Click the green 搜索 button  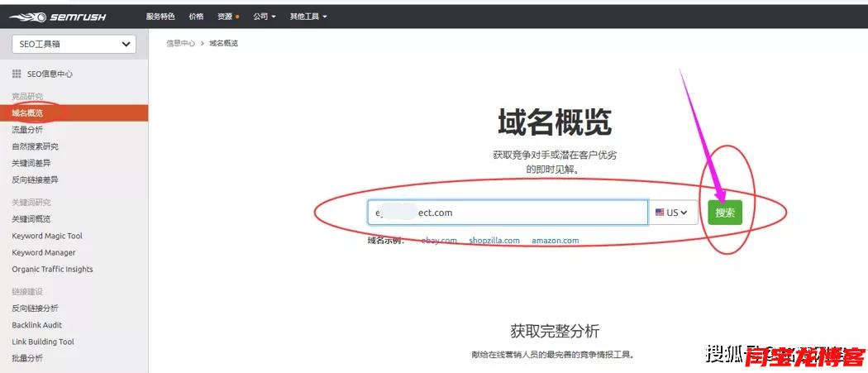[x=725, y=213]
